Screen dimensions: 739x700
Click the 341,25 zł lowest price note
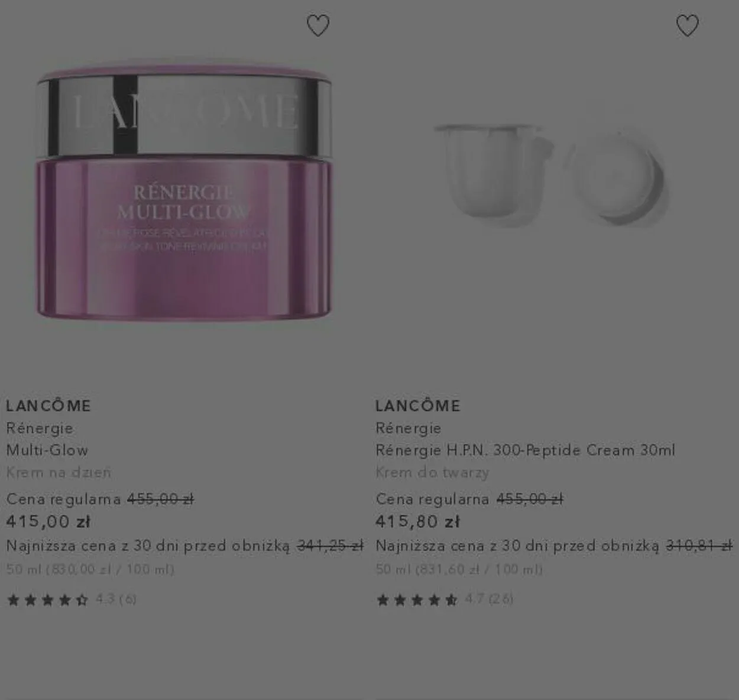(x=330, y=546)
